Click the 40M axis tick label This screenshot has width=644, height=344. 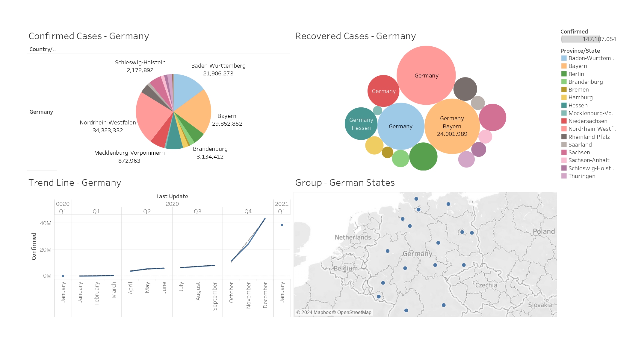[x=46, y=223]
